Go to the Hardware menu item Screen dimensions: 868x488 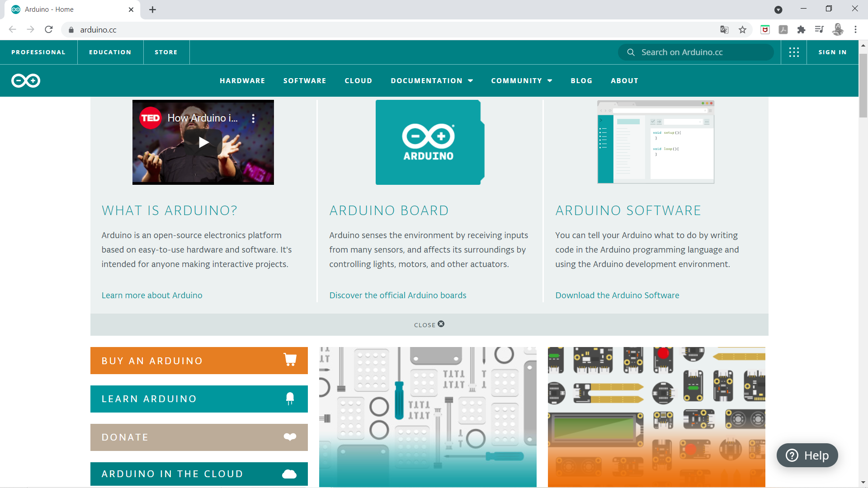(x=242, y=81)
